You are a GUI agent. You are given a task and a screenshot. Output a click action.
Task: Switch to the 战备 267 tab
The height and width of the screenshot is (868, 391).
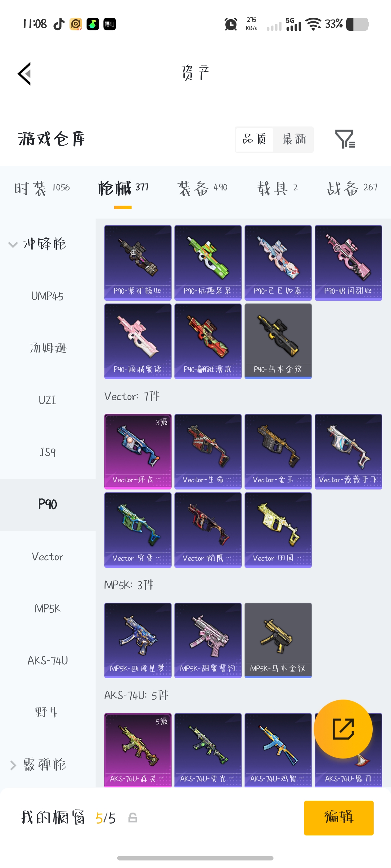pos(352,188)
